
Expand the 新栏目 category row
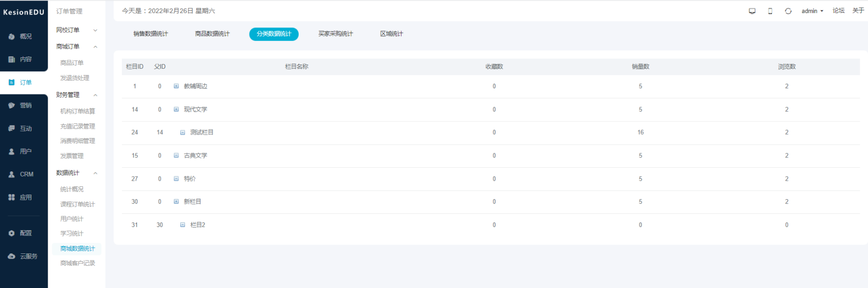176,202
